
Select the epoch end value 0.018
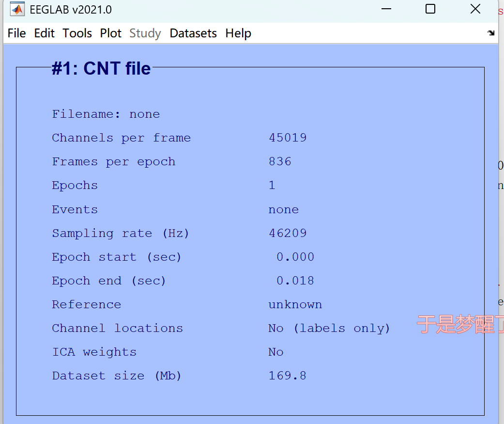coord(295,281)
